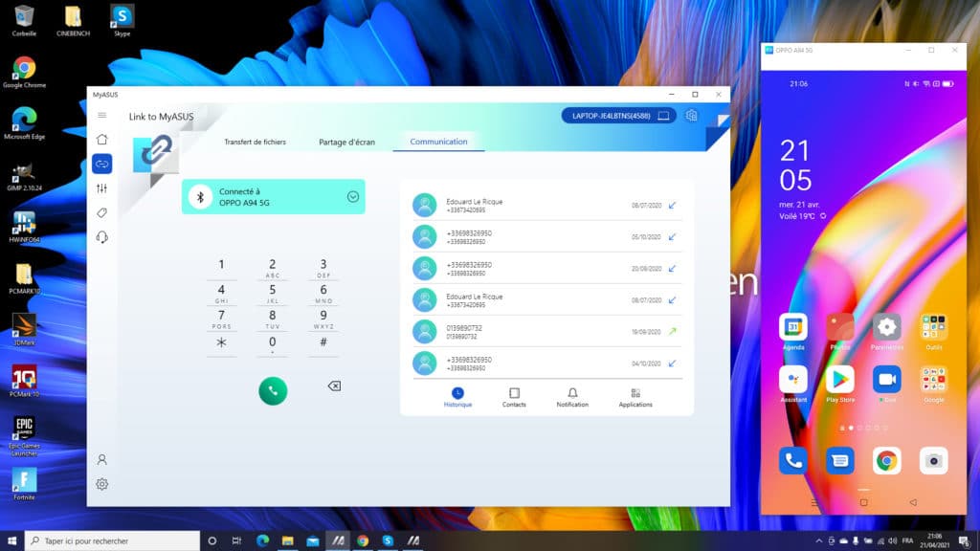Dial digit 0 on keypad
This screenshot has width=980, height=551.
[x=273, y=344]
